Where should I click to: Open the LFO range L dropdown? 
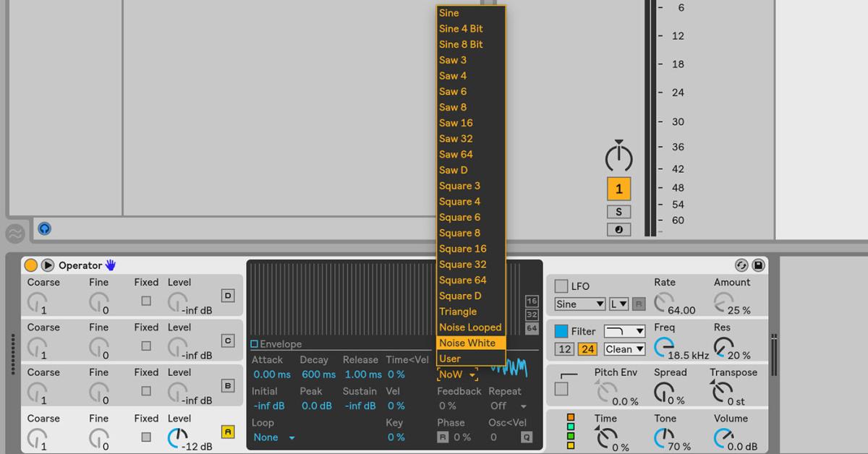coord(619,304)
